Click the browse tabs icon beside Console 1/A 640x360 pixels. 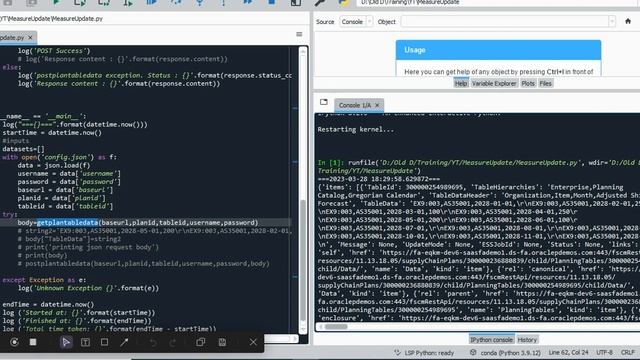click(324, 102)
